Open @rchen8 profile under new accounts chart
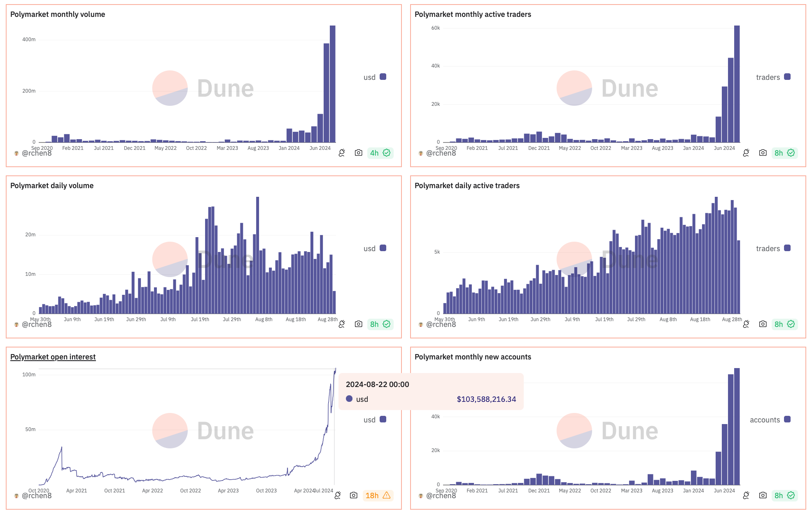 pyautogui.click(x=441, y=496)
